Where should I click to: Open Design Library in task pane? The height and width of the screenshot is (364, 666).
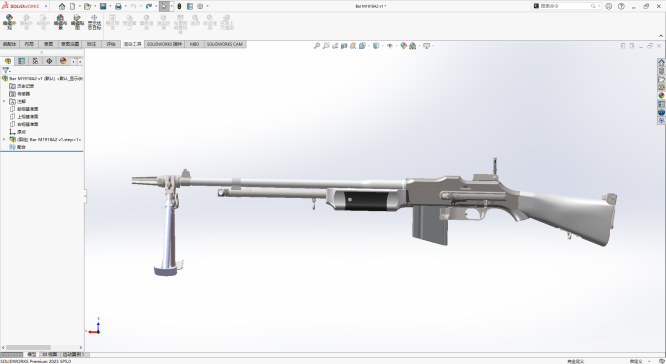click(661, 71)
